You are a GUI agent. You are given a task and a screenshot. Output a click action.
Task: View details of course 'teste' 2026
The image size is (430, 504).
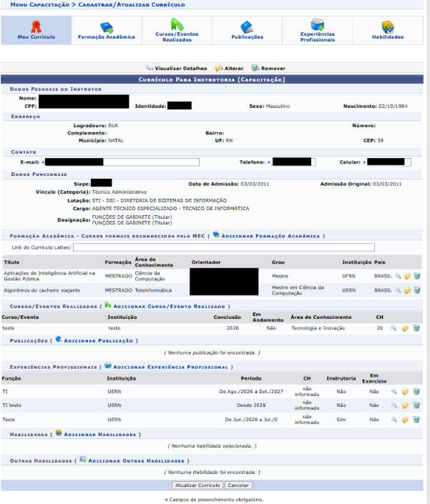394,328
